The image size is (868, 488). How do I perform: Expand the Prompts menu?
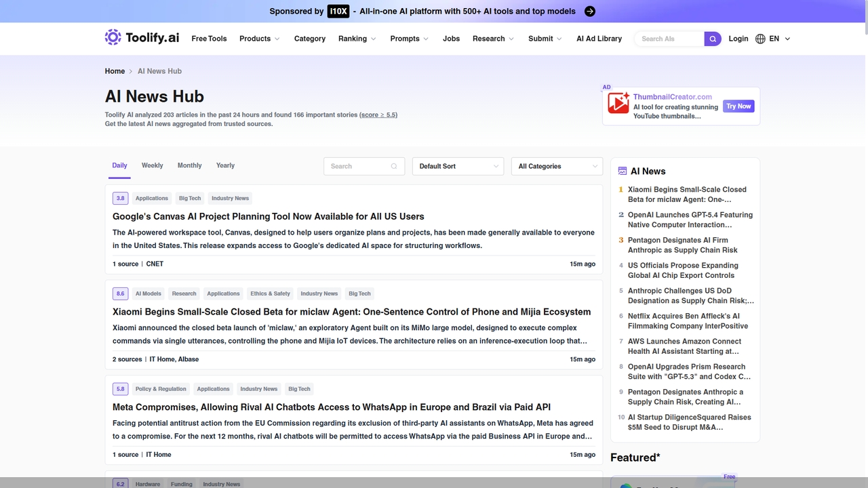click(x=410, y=39)
